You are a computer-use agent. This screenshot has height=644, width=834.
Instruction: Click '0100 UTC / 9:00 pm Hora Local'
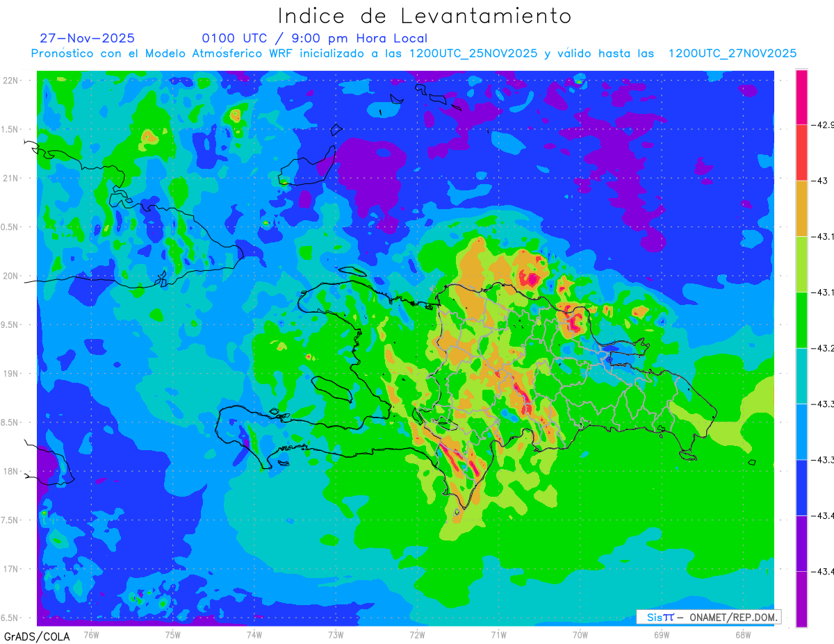tap(315, 38)
